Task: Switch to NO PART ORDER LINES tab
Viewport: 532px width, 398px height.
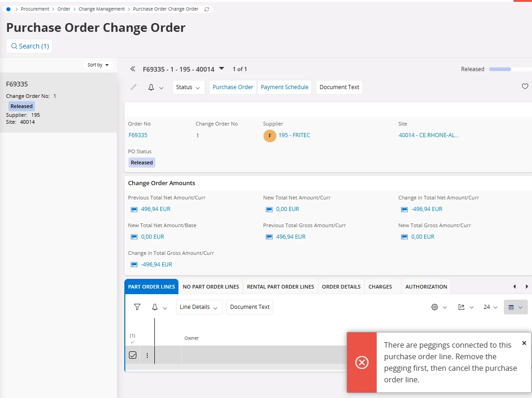Action: pyautogui.click(x=211, y=286)
